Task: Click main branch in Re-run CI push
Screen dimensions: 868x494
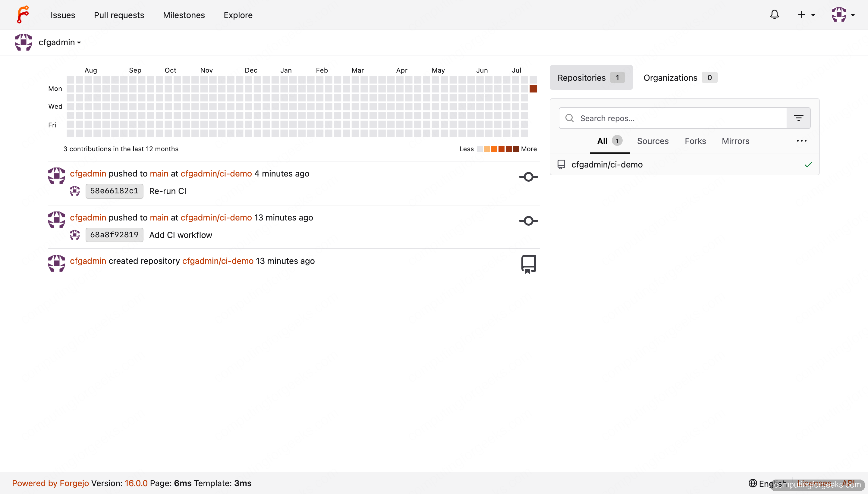Action: pos(159,174)
